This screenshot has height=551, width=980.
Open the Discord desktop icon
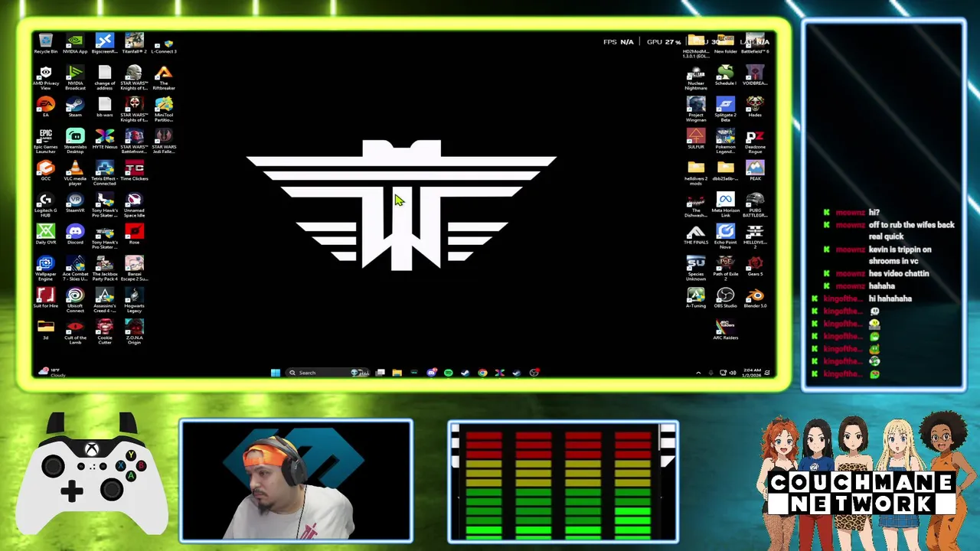point(75,234)
